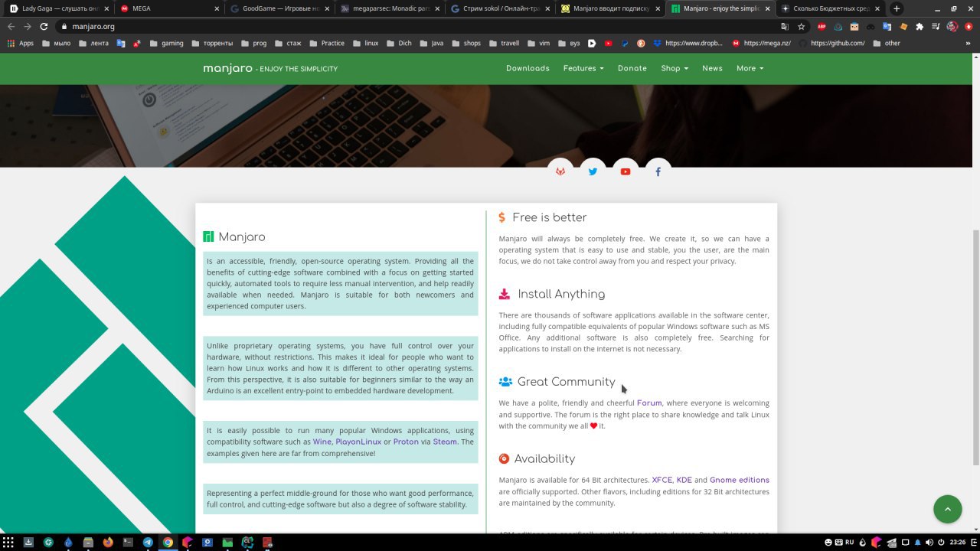Open the Chrome Extensions puzzle icon

(x=920, y=26)
